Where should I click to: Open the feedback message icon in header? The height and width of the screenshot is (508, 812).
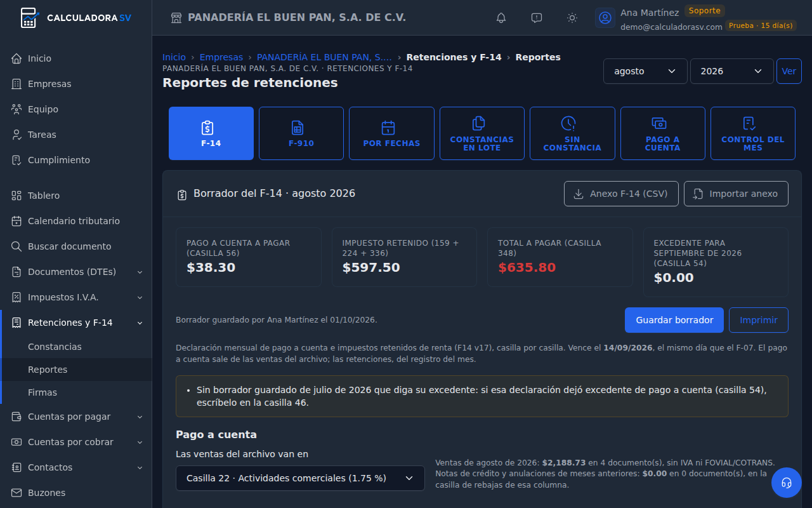pyautogui.click(x=537, y=18)
